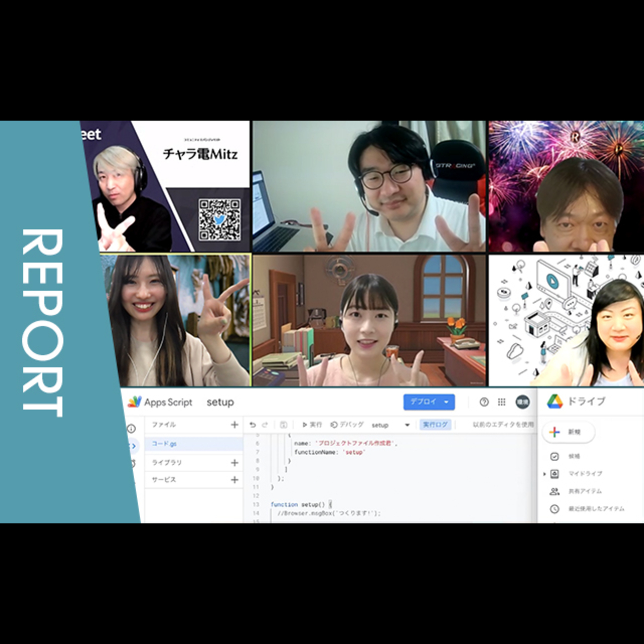This screenshot has width=644, height=644.
Task: Add a service with plus icon
Action: click(234, 480)
